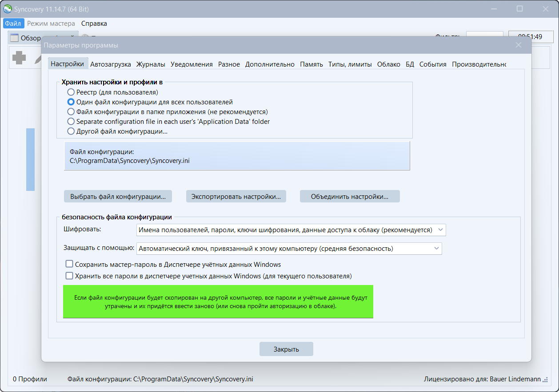Close the Параметры программы dialog with X
This screenshot has width=559, height=392.
519,45
